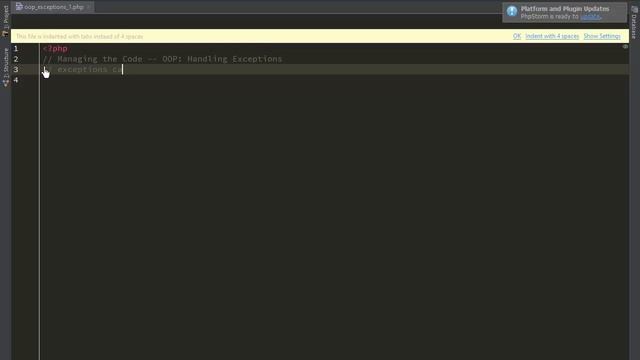Click line number 1 in the gutter
The height and width of the screenshot is (360, 640).
pos(16,49)
